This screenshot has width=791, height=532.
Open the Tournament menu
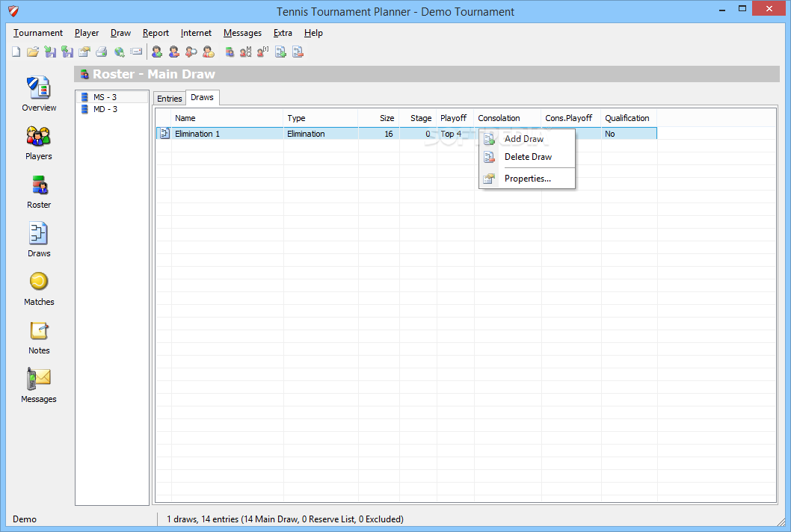[x=38, y=33]
